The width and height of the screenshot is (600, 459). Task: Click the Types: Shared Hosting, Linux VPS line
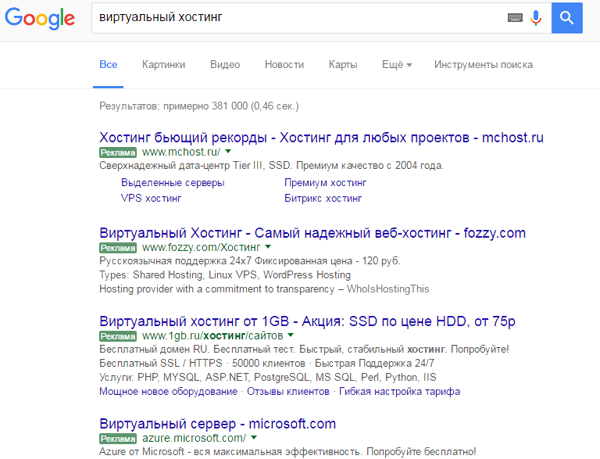click(225, 275)
